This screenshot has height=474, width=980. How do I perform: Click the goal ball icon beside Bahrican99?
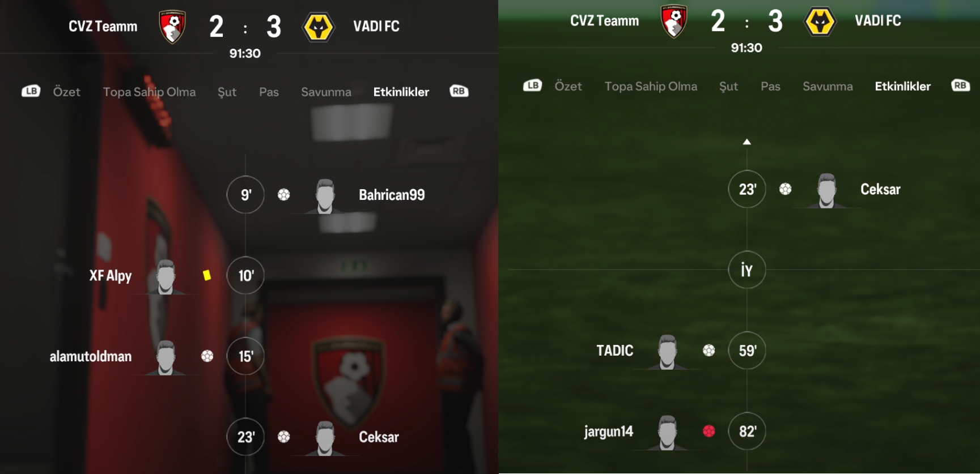[x=284, y=195]
